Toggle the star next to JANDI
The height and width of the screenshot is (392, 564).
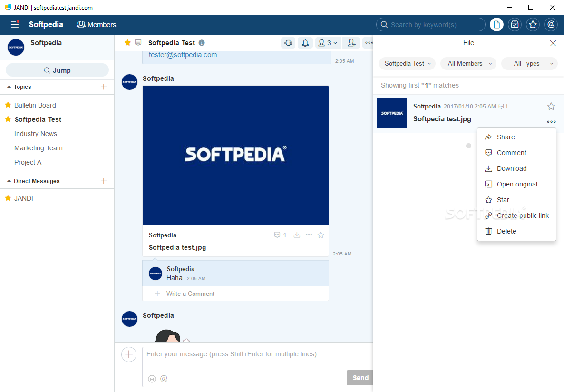pos(8,198)
